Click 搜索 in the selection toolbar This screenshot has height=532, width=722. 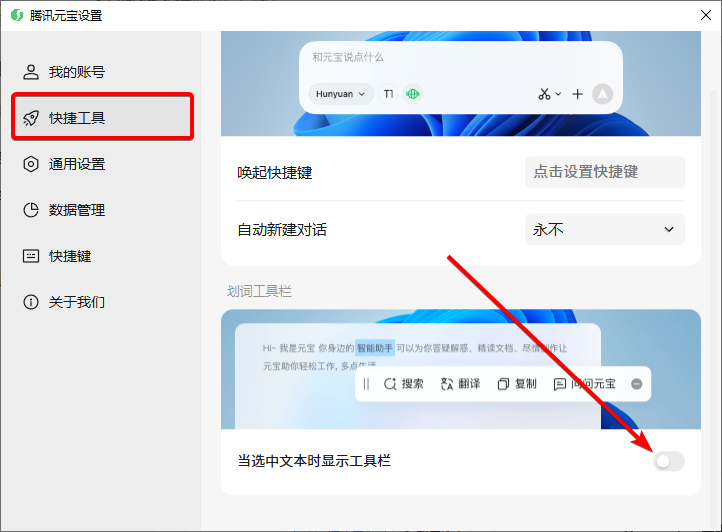pos(403,384)
